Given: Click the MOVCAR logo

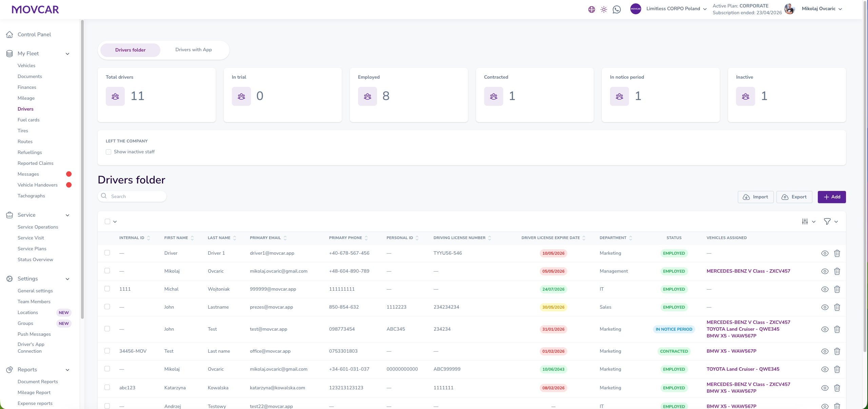Looking at the screenshot, I should click(x=35, y=9).
